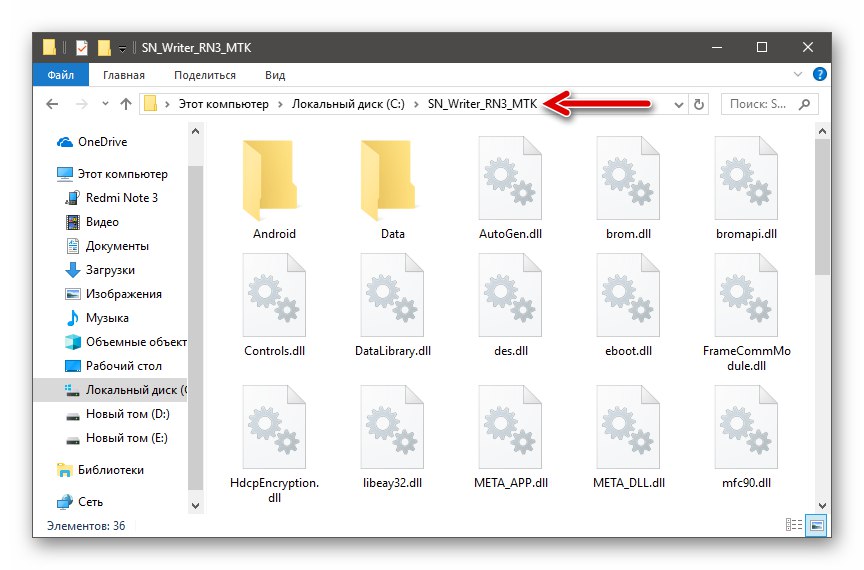864x570 pixels.
Task: Select the META_DLL.dll file icon
Action: [x=628, y=427]
